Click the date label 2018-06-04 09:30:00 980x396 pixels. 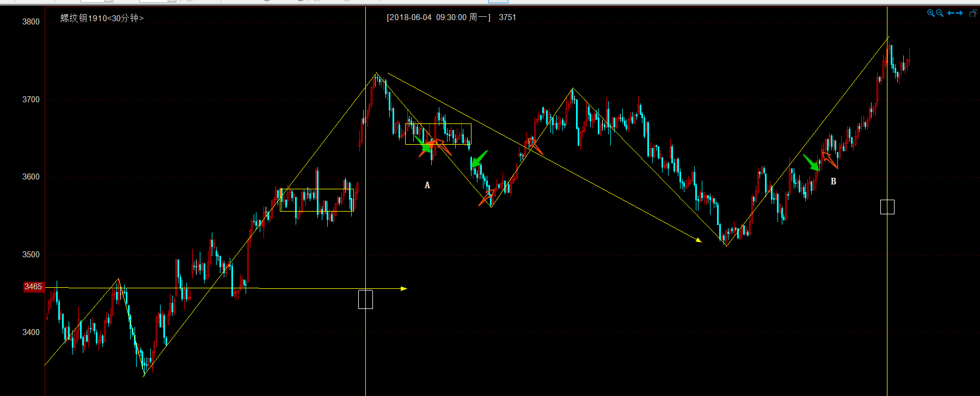click(x=428, y=17)
